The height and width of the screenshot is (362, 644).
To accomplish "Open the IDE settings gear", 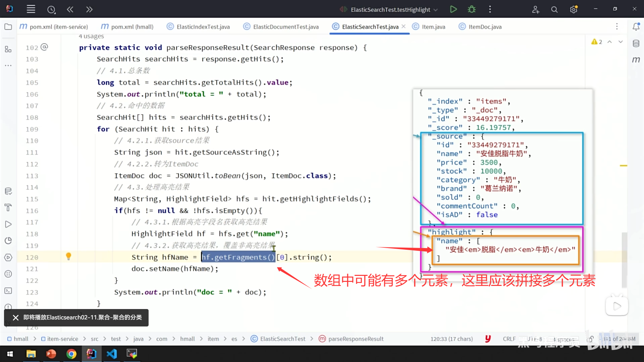I will click(x=574, y=10).
